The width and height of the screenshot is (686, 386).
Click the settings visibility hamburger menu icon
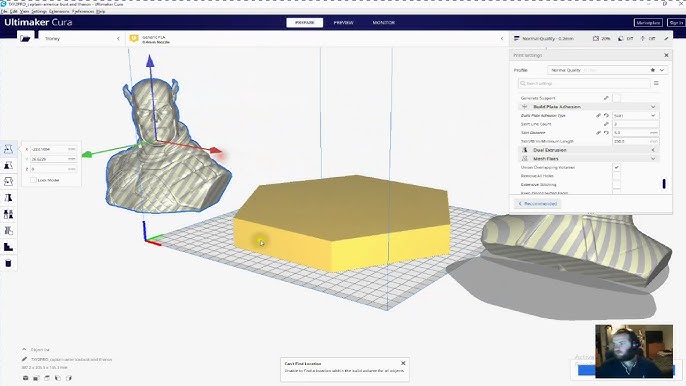(656, 83)
